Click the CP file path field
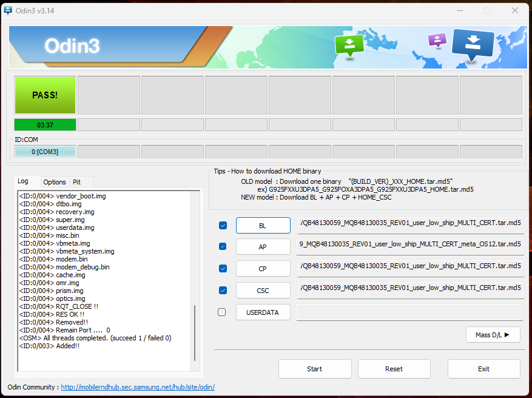Screen dimensions: 532x398 [x=411, y=268]
